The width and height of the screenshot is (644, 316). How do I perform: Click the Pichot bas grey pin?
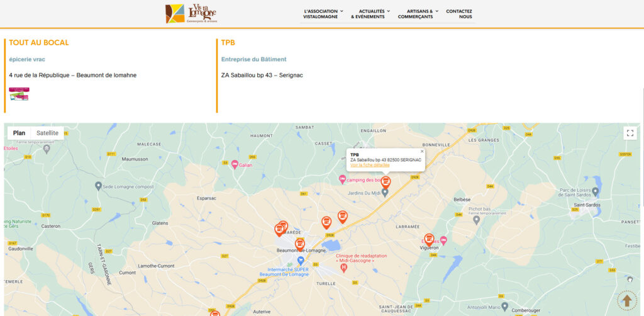point(477,220)
